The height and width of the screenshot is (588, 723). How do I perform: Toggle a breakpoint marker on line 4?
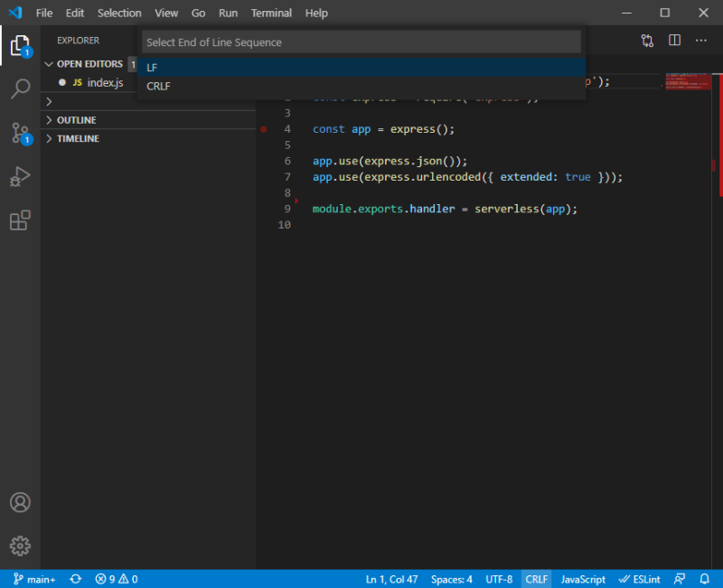coord(263,129)
